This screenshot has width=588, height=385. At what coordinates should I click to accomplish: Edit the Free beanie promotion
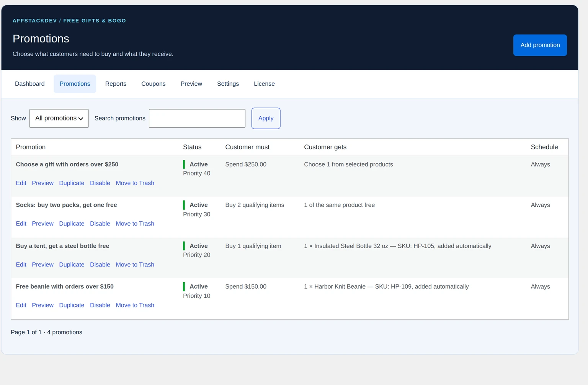click(21, 305)
